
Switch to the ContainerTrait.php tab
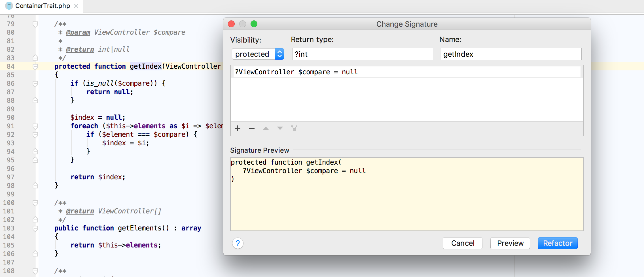[43, 6]
